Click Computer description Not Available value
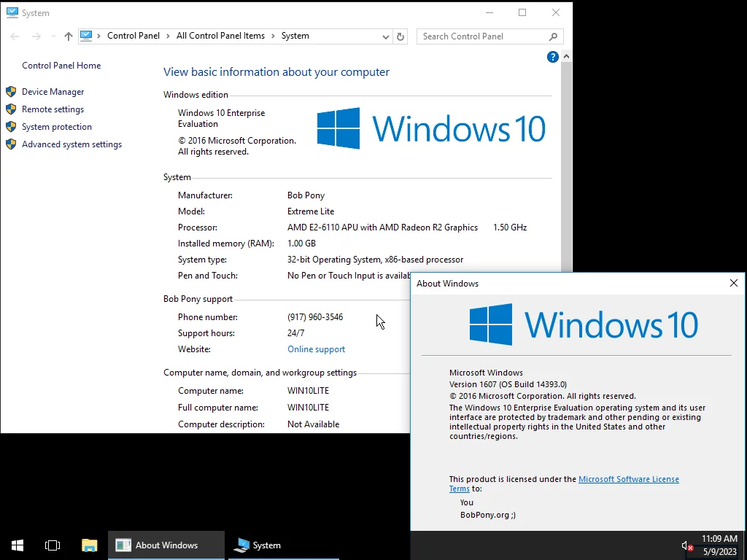Viewport: 747px width, 560px height. (314, 424)
